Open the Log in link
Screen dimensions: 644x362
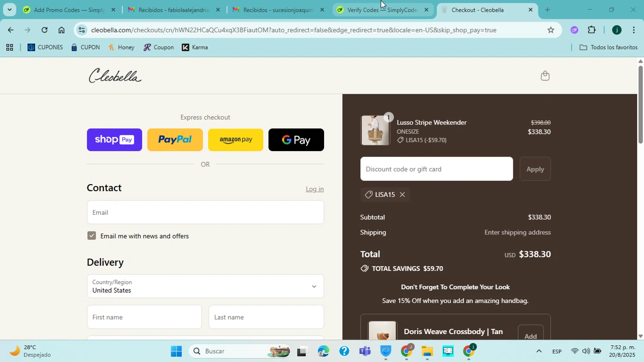pos(315,189)
